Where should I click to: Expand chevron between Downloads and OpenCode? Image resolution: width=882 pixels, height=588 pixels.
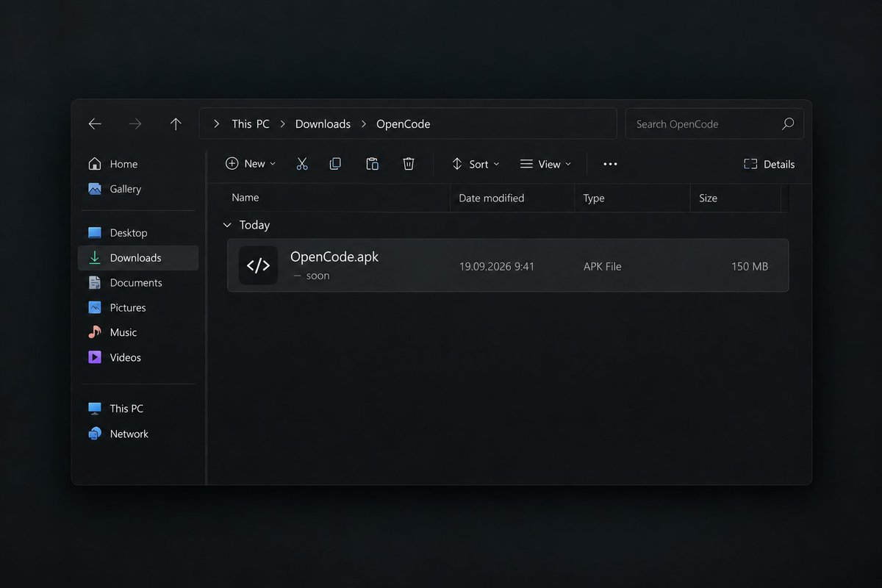pos(363,124)
